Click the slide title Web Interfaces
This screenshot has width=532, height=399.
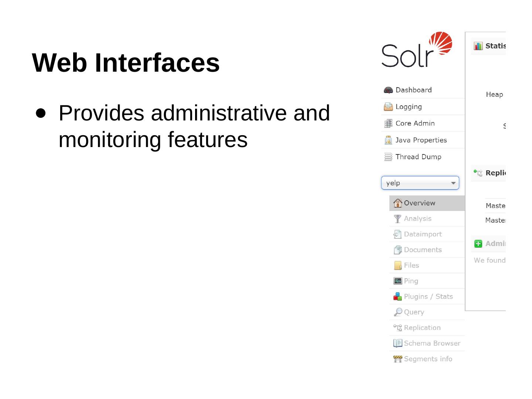click(126, 62)
